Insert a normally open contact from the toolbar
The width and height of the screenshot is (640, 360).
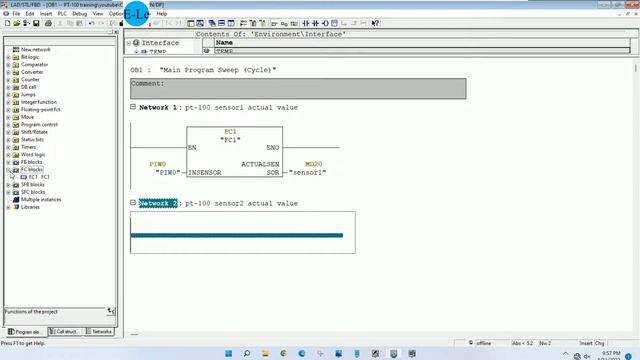point(305,23)
